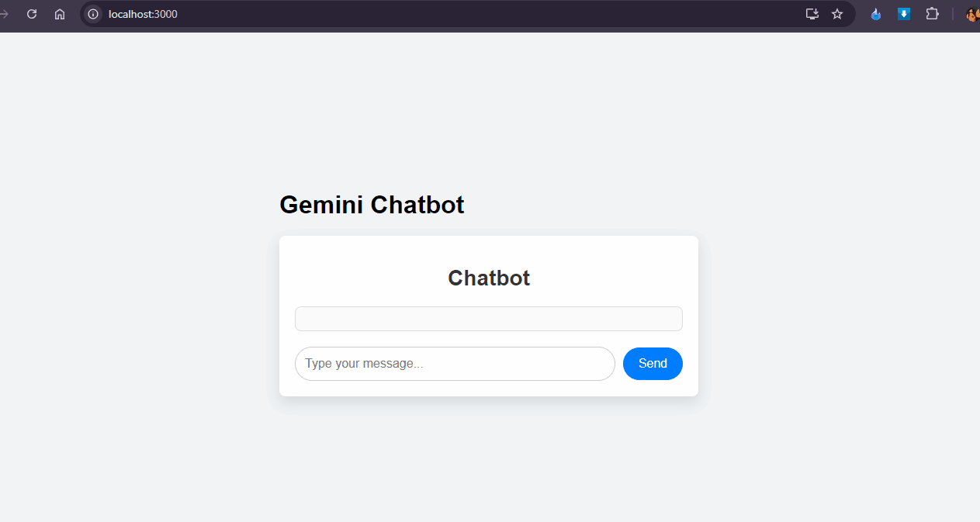Image resolution: width=980 pixels, height=522 pixels.
Task: Click the blue download extension icon
Action: click(x=904, y=14)
